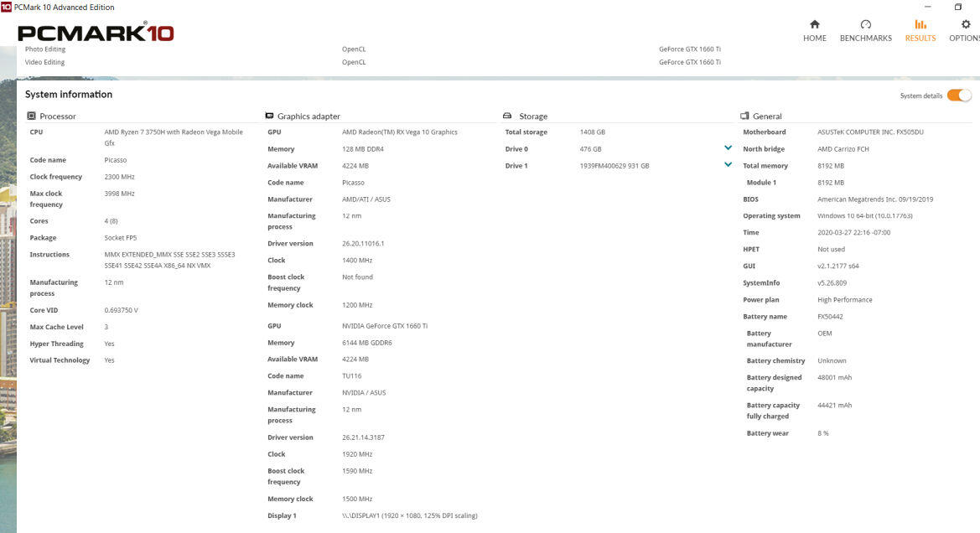Select max clock frequency '3998 MHz'
The width and height of the screenshot is (980, 533).
[x=119, y=194]
